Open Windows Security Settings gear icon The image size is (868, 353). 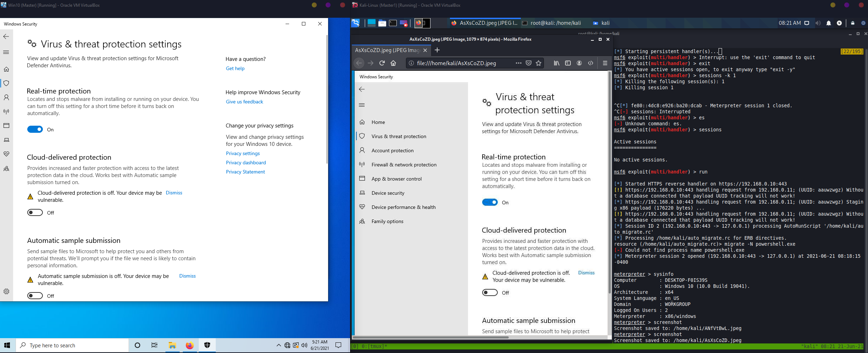coord(6,291)
